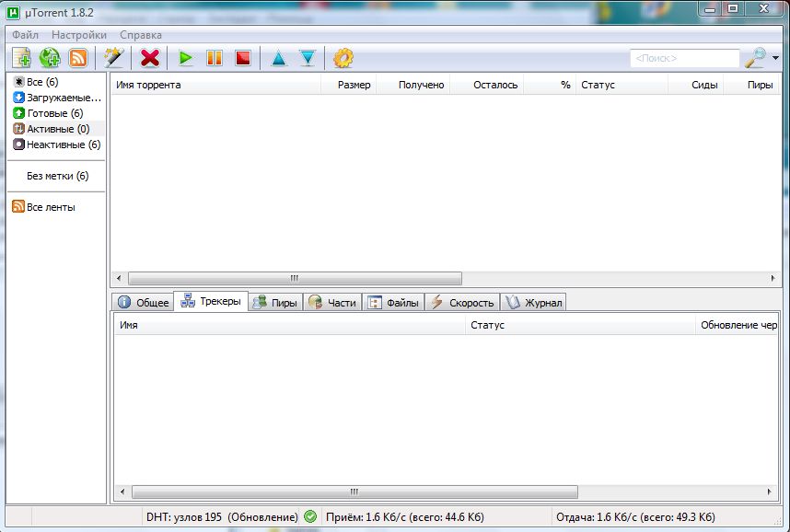Click torrent list horizontal scrollbar thumb
Image resolution: width=790 pixels, height=532 pixels.
coord(295,278)
